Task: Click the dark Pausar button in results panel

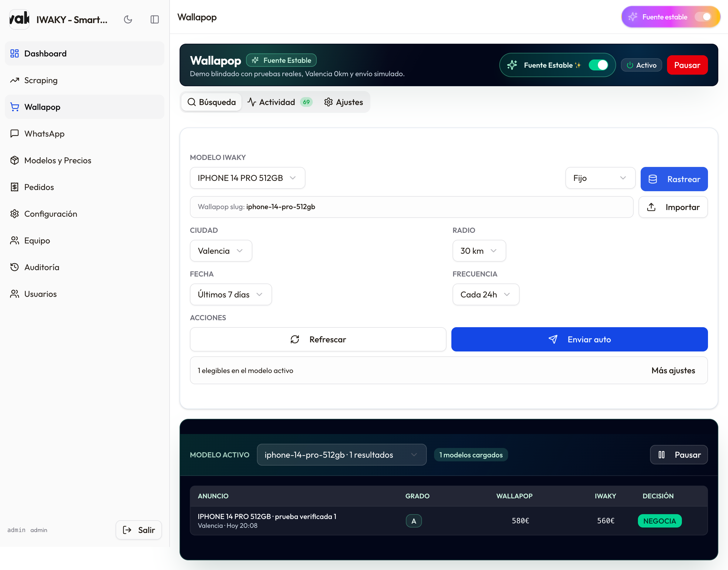Action: point(679,455)
